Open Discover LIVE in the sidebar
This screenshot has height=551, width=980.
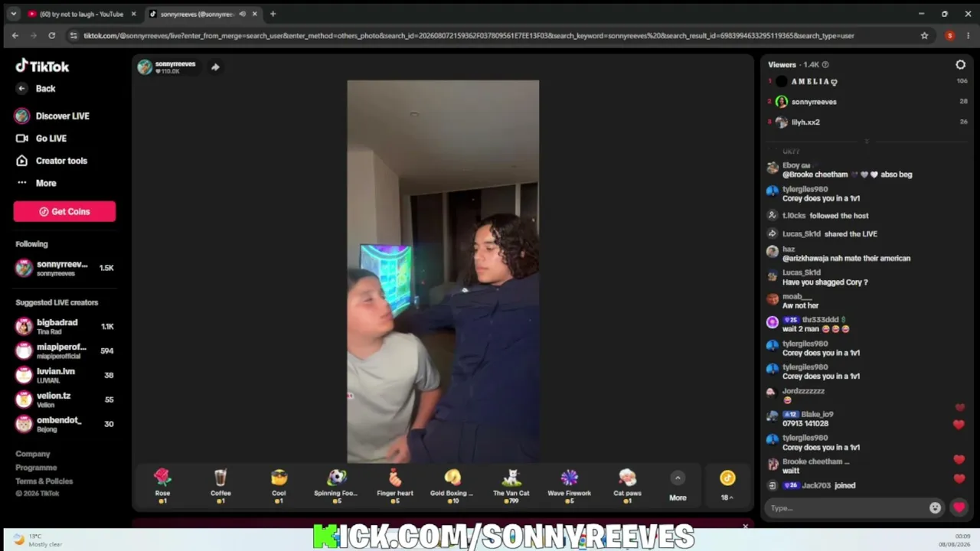click(x=52, y=116)
